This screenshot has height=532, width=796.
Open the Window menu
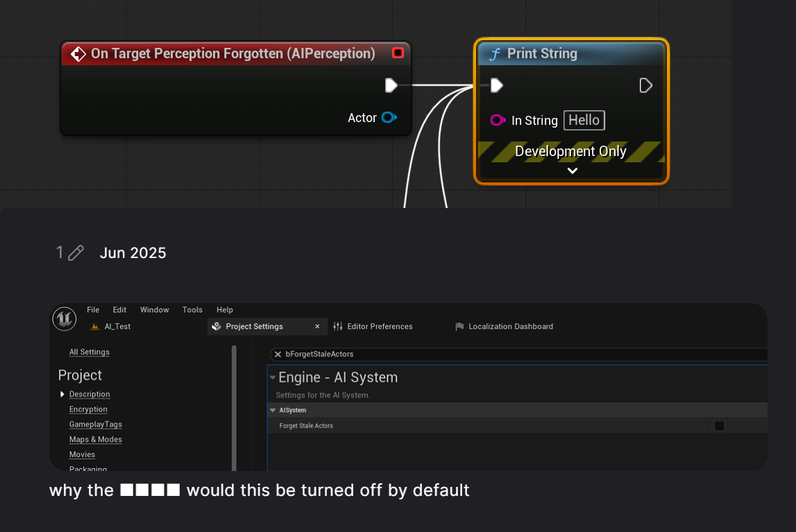[154, 310]
